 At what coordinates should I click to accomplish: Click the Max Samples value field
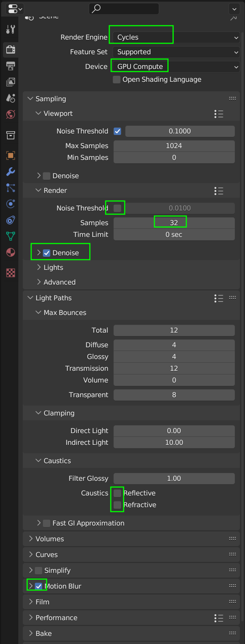click(x=174, y=146)
